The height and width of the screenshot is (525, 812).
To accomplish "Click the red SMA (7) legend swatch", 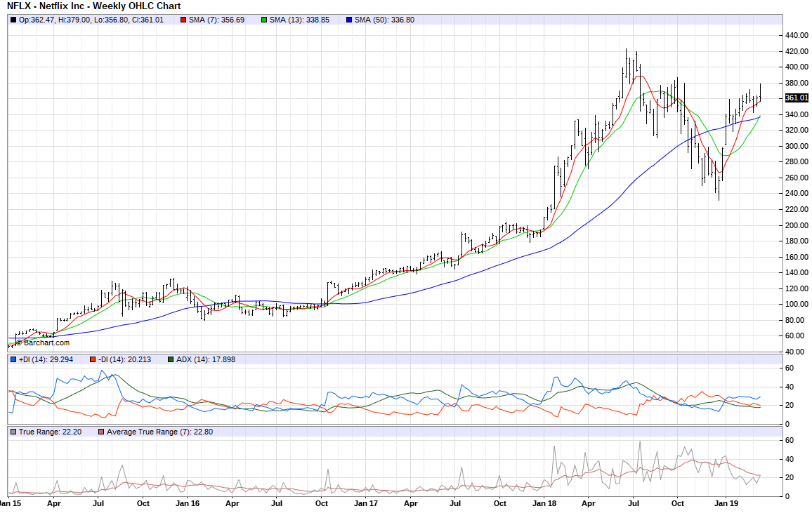I will click(x=183, y=20).
